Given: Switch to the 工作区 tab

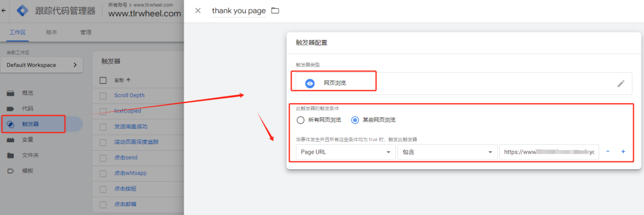Looking at the screenshot, I should coord(18,32).
